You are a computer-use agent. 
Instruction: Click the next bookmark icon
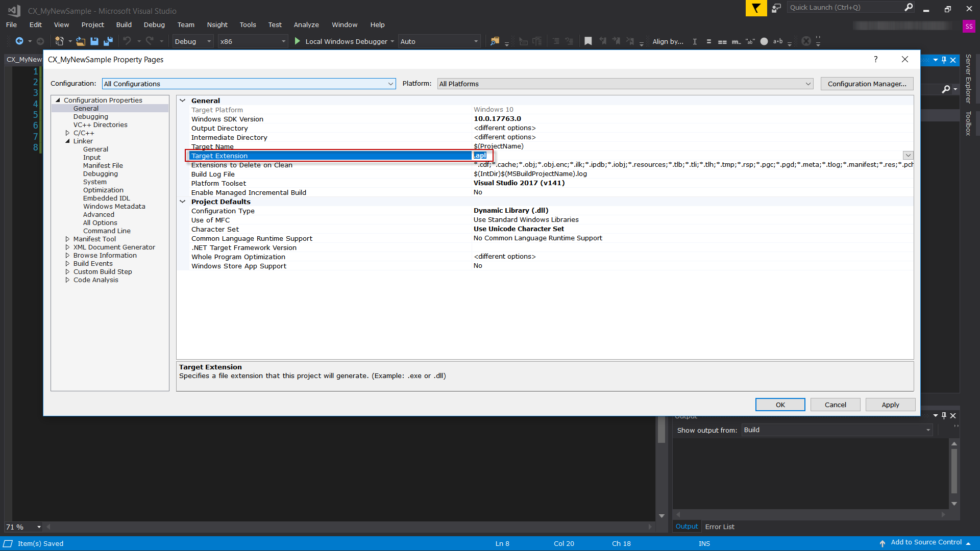coord(616,41)
